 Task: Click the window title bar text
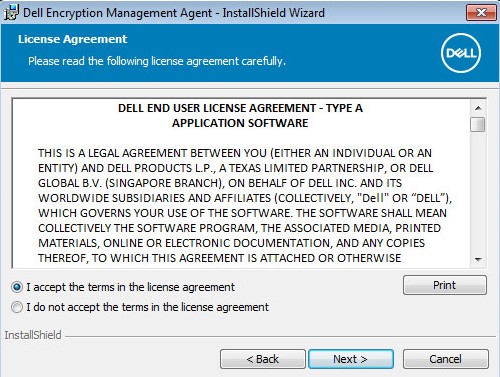click(x=174, y=13)
